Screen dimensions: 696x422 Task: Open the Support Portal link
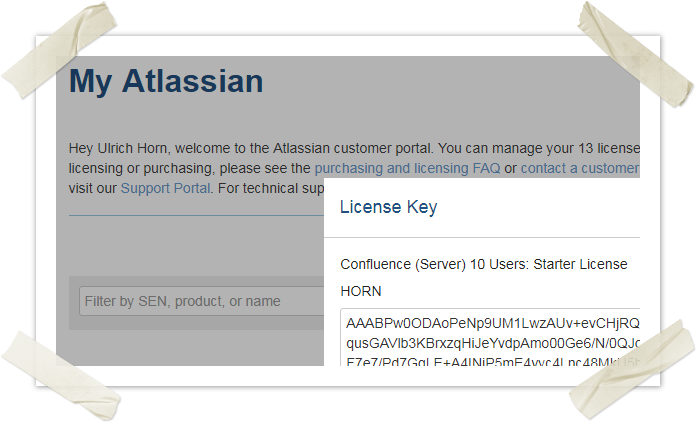point(165,187)
